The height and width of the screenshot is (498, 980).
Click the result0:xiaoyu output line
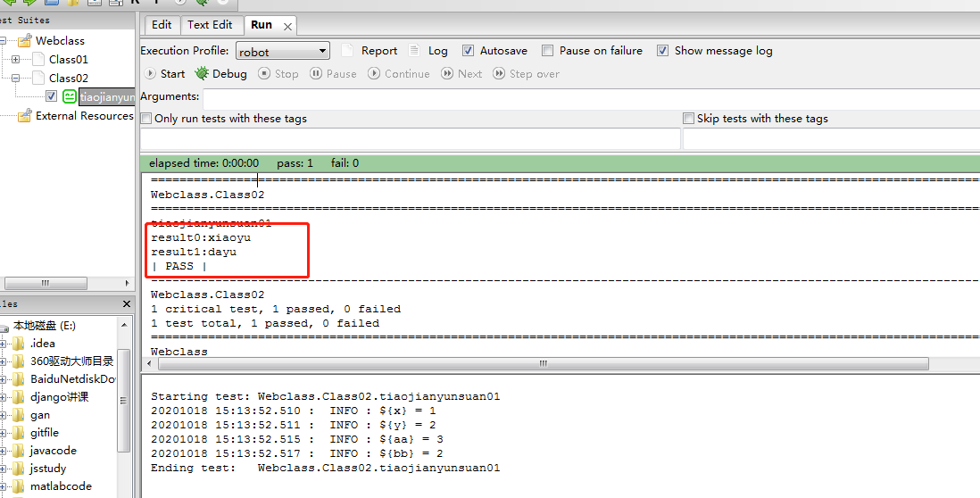(201, 237)
